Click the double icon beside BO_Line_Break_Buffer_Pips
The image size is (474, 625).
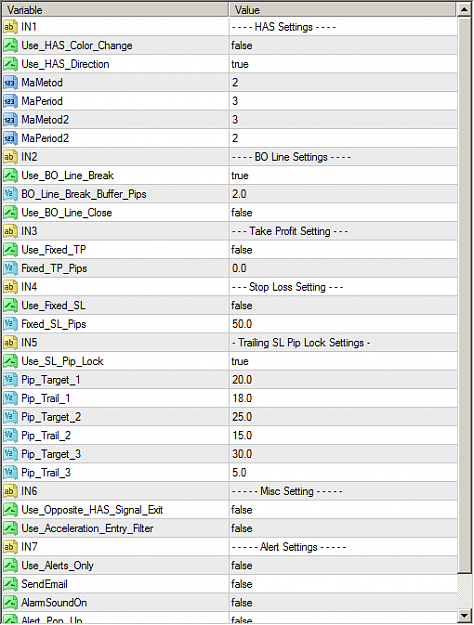pos(10,194)
